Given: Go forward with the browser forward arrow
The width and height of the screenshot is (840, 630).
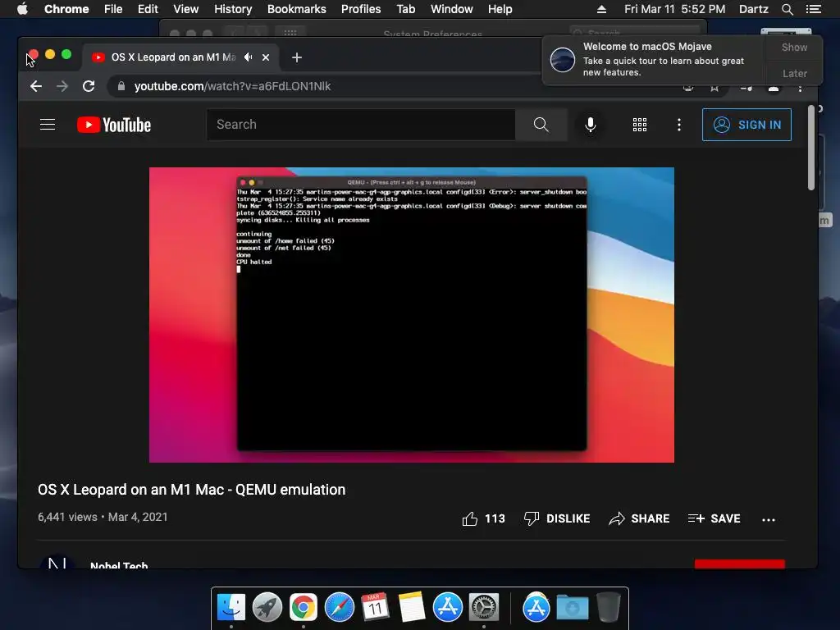Looking at the screenshot, I should click(62, 86).
